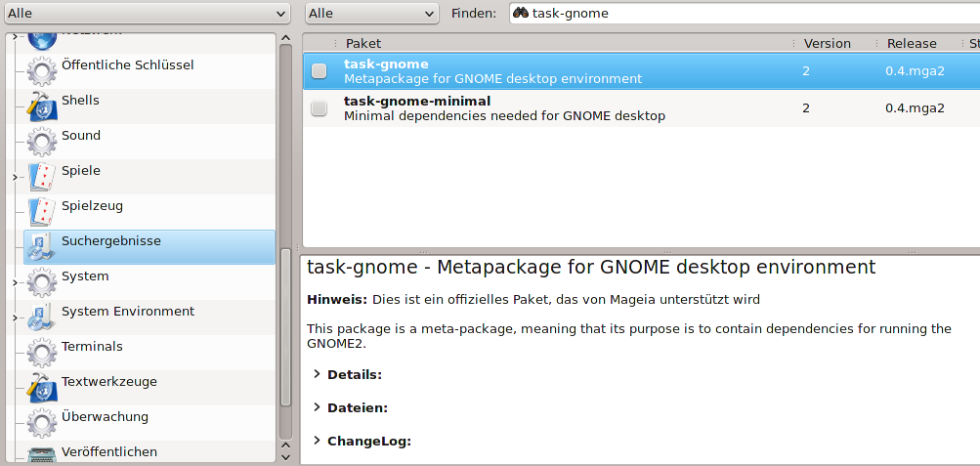Click the Sound gear icon

pos(42,142)
